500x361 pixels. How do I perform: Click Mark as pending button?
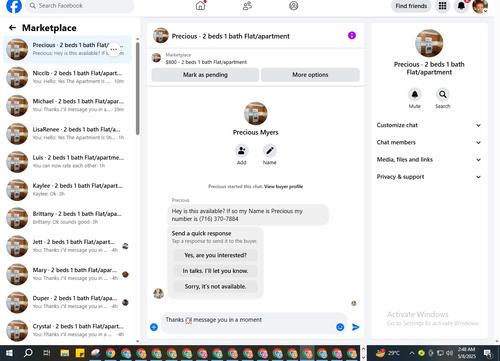pos(205,75)
